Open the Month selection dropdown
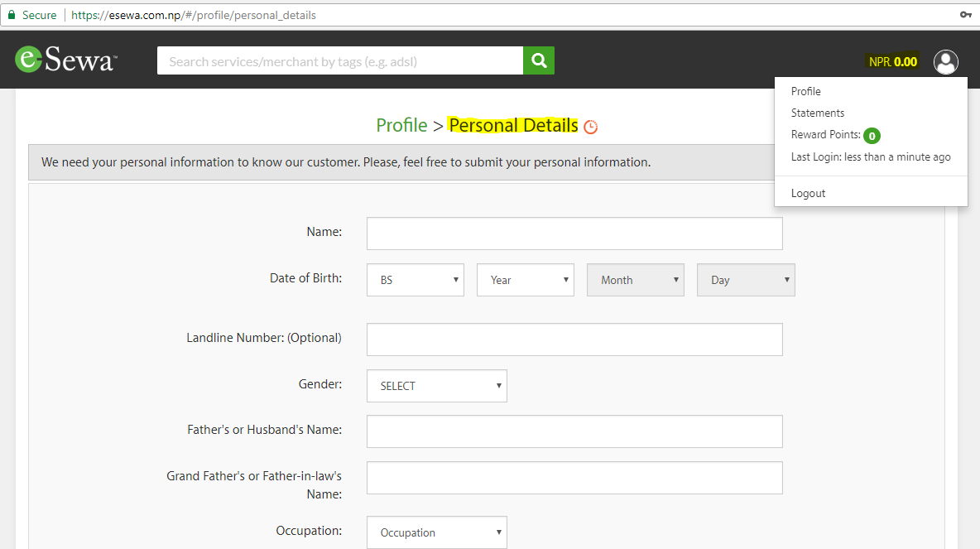The width and height of the screenshot is (980, 549). click(x=635, y=279)
